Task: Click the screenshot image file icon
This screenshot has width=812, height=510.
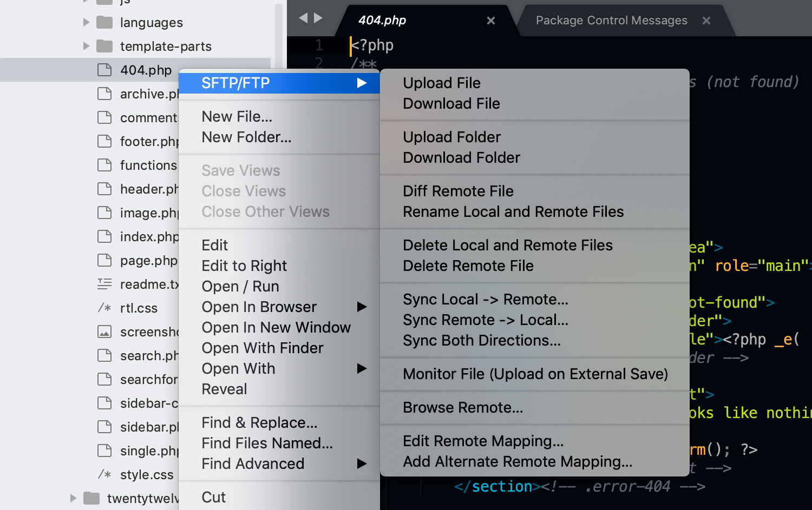Action: click(x=104, y=332)
